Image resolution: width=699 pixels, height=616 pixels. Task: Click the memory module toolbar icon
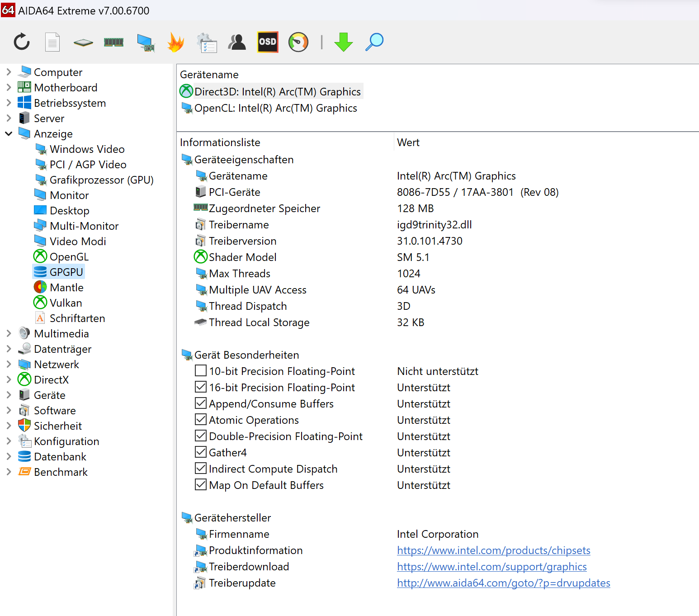[114, 42]
